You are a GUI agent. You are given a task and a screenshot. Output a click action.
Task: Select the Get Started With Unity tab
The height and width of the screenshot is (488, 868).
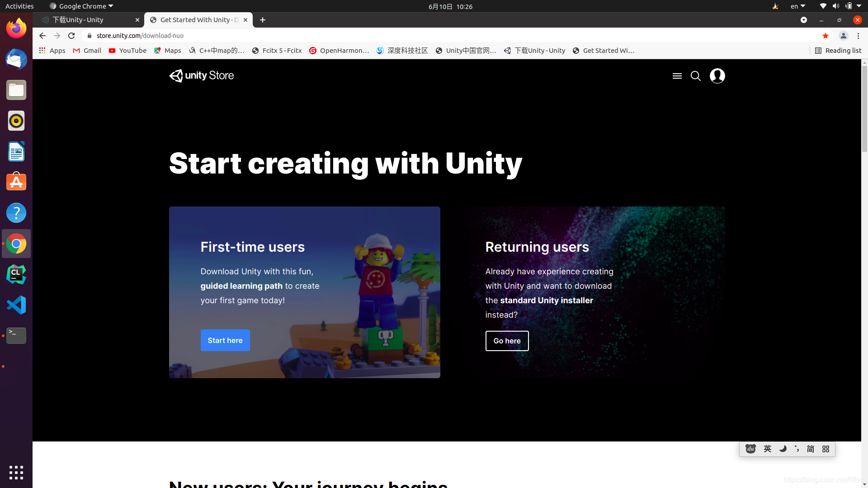point(199,20)
